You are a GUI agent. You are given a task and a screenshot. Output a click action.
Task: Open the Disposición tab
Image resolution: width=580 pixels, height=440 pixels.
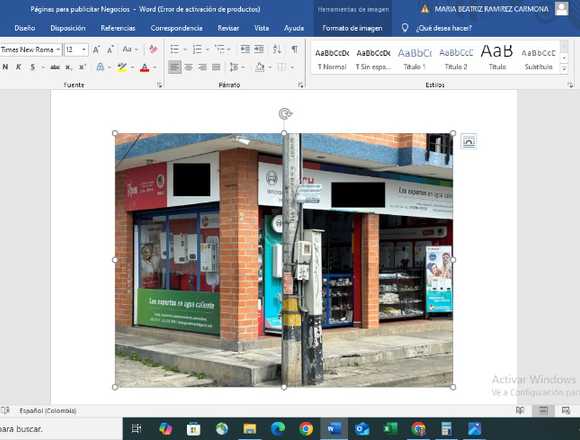[x=68, y=28]
